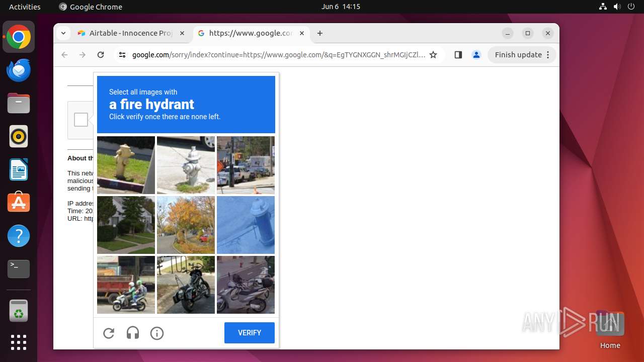This screenshot has width=644, height=362.
Task: Reload the captcha challenge images
Action: point(109,333)
